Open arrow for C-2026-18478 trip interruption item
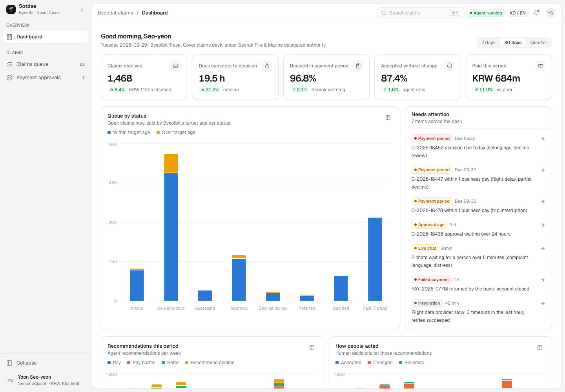 tap(543, 201)
